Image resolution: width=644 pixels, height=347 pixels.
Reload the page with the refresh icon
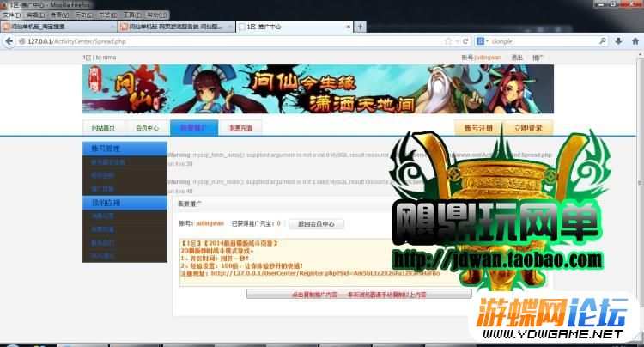pyautogui.click(x=465, y=41)
